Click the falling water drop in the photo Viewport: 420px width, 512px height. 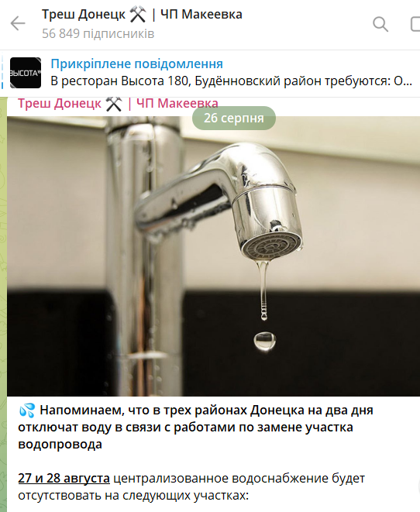(x=264, y=342)
